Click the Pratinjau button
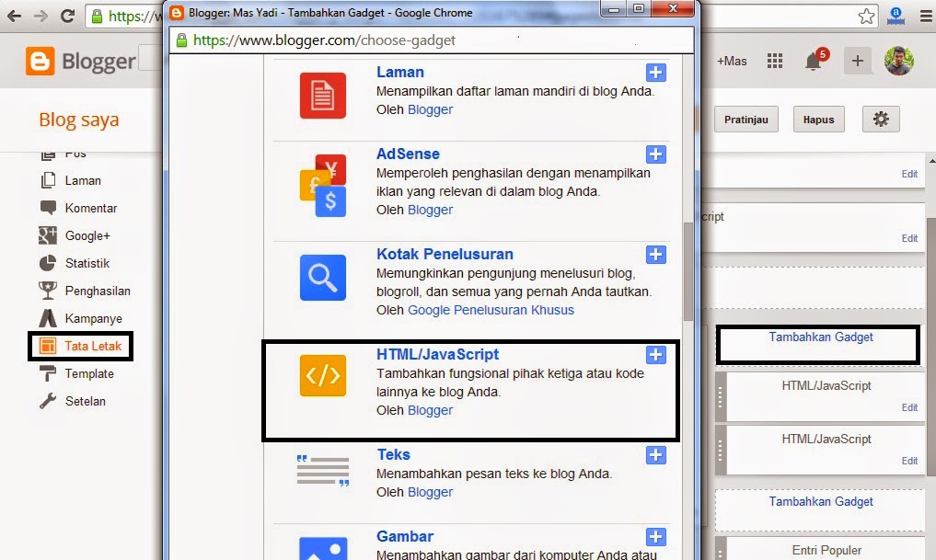 (746, 120)
